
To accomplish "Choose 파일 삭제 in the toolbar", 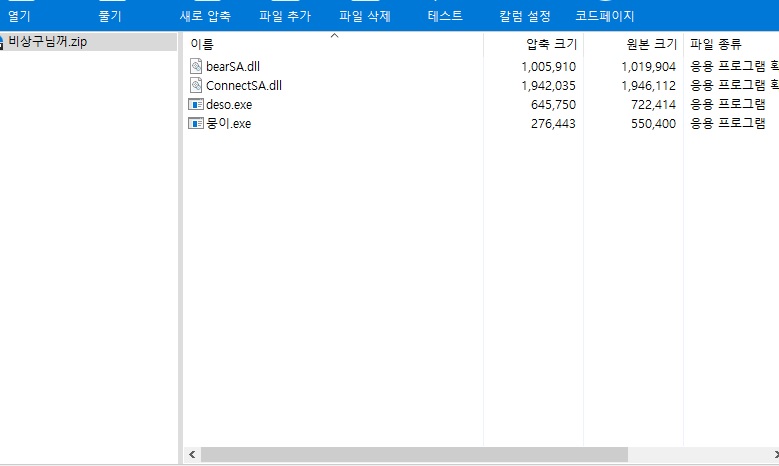I will click(x=365, y=16).
